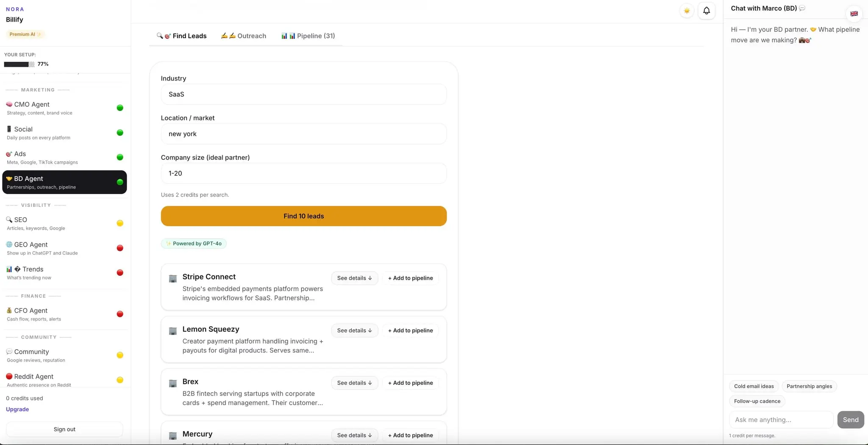The height and width of the screenshot is (445, 868).
Task: Open the notifications bell
Action: (x=707, y=11)
